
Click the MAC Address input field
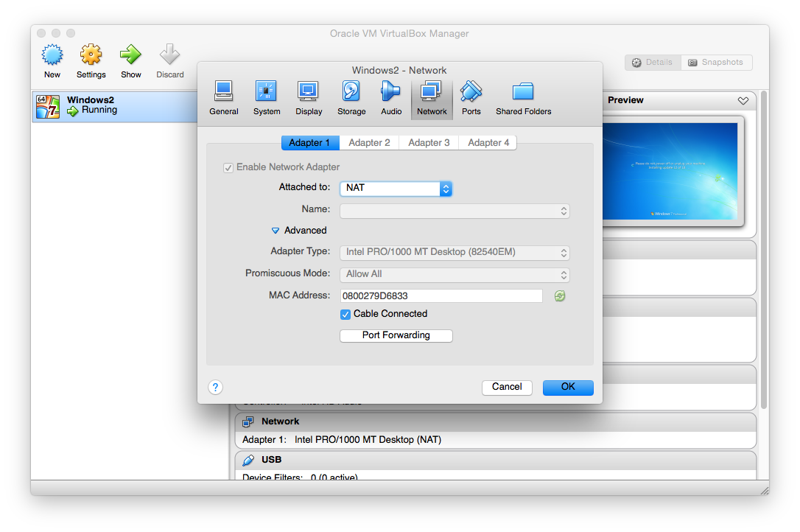pyautogui.click(x=441, y=295)
